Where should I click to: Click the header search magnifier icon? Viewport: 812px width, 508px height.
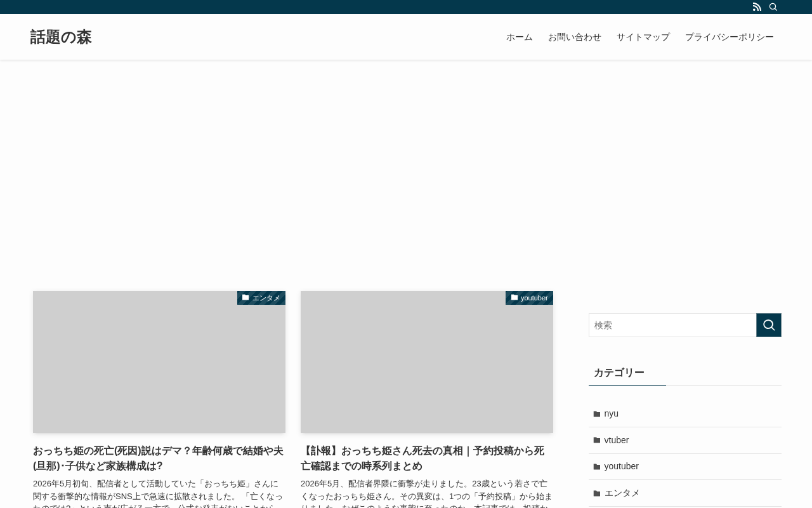[773, 7]
